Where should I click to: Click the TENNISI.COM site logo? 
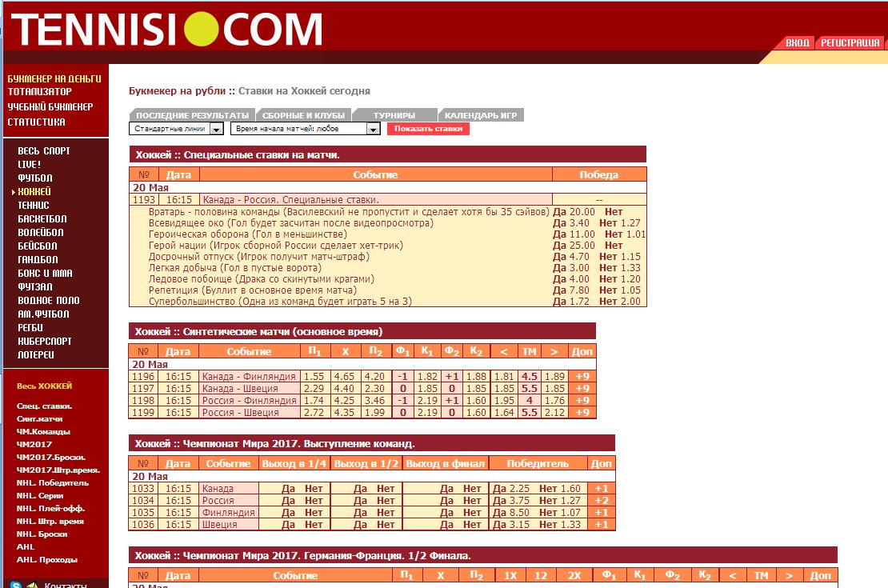[x=166, y=30]
